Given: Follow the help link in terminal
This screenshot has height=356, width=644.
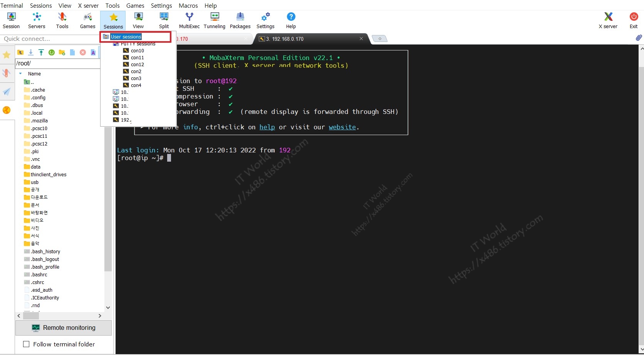Looking at the screenshot, I should 267,127.
